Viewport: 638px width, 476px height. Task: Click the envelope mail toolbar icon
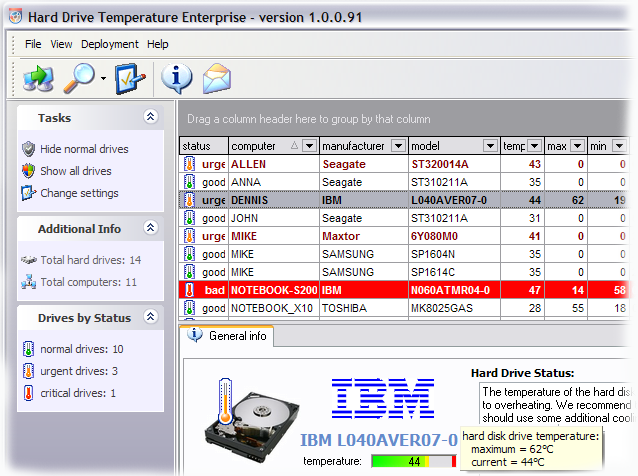(217, 78)
